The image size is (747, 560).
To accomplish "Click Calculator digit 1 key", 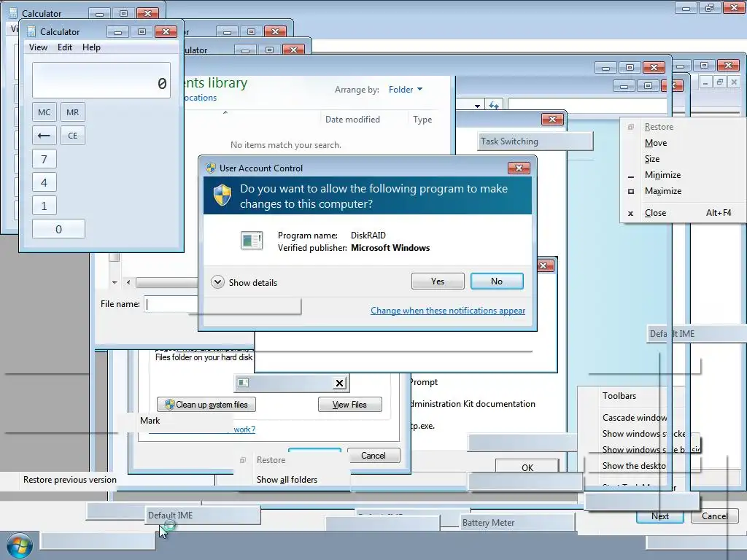I will [x=44, y=206].
